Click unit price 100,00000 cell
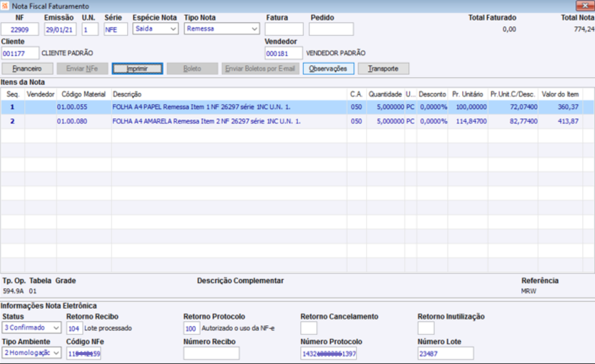The image size is (595, 364). point(468,107)
